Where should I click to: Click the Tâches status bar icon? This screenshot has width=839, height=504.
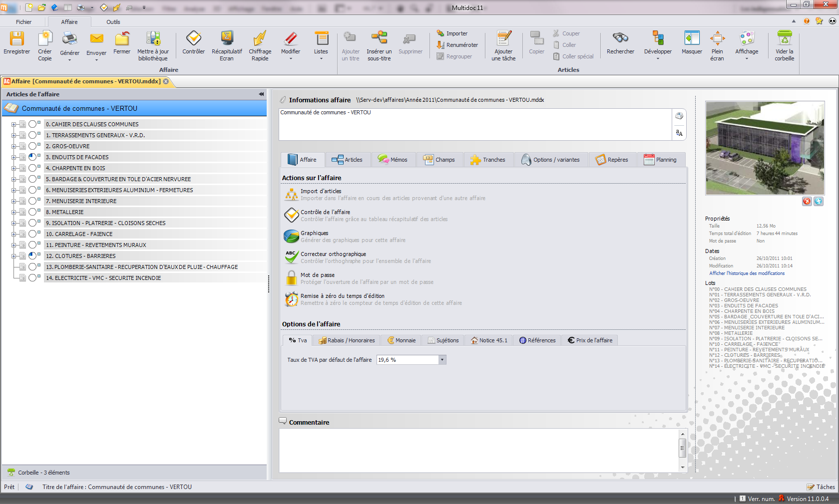(811, 487)
